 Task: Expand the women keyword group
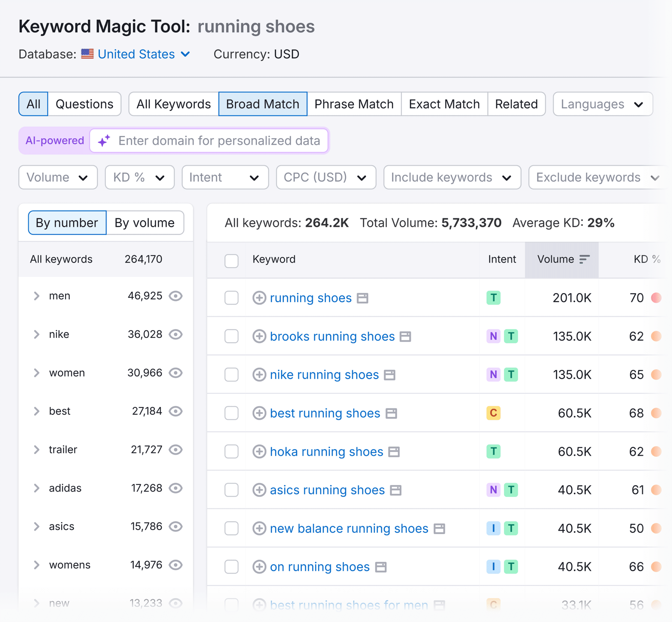pos(37,373)
